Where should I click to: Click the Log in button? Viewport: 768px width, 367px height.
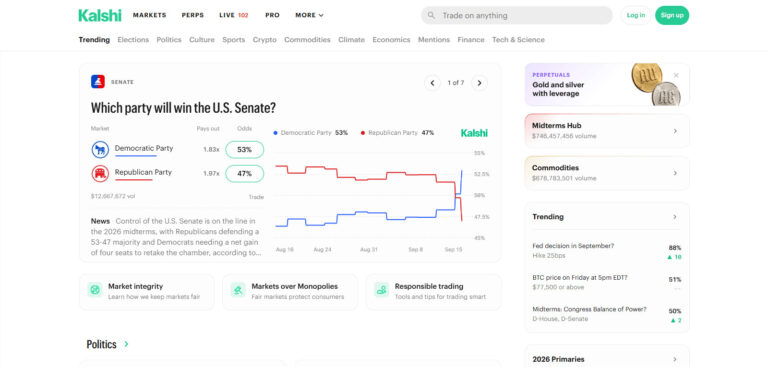pyautogui.click(x=636, y=15)
